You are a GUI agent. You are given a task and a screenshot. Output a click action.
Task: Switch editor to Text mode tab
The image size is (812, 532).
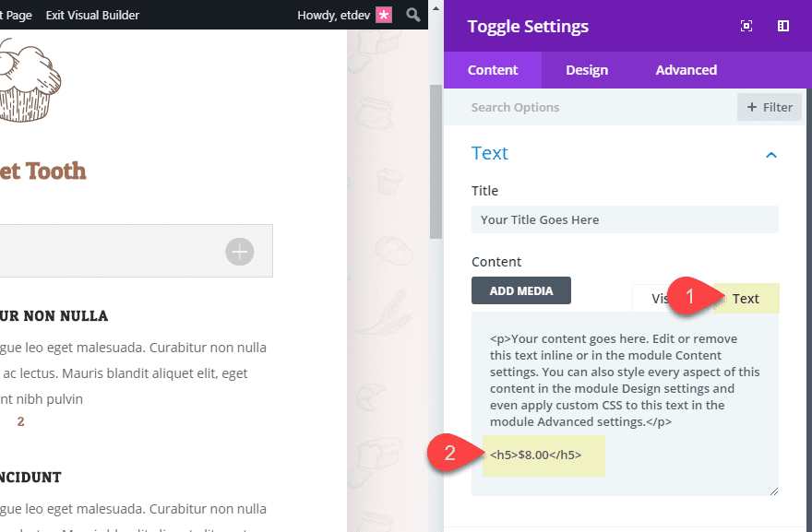[746, 298]
